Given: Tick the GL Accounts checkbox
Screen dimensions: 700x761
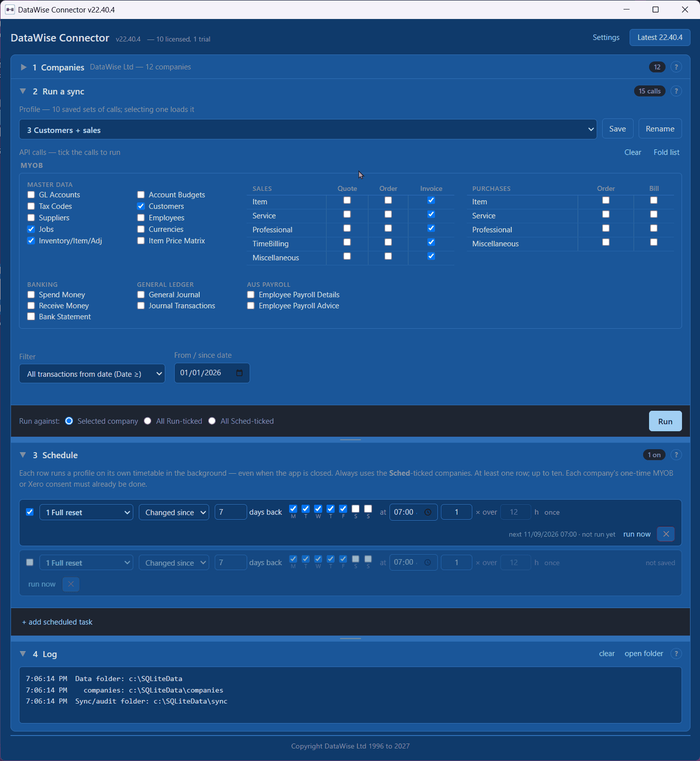Looking at the screenshot, I should click(x=31, y=195).
